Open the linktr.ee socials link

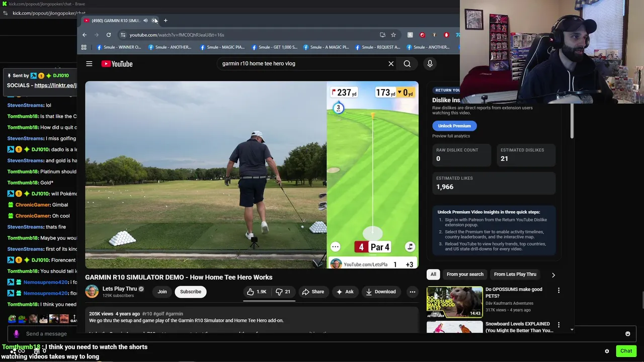55,85
